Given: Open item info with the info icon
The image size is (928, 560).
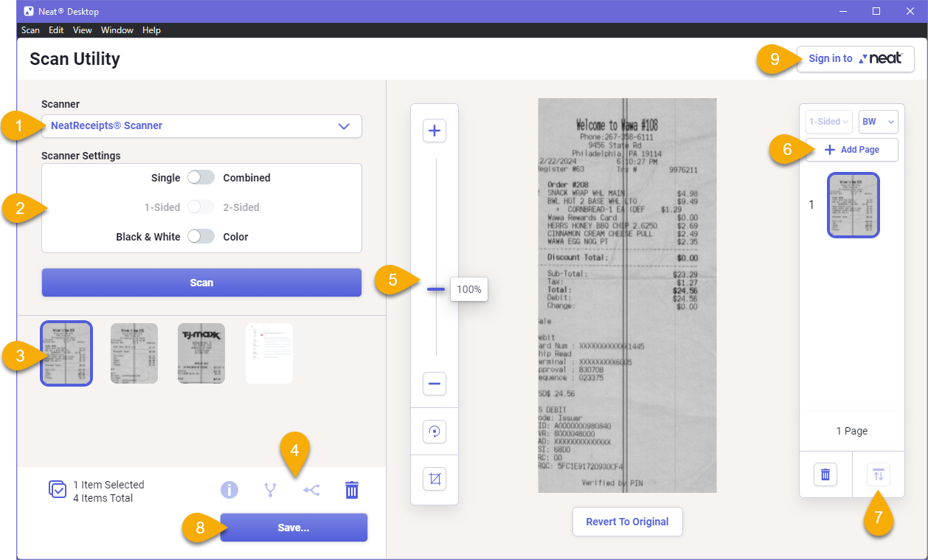Looking at the screenshot, I should (229, 489).
